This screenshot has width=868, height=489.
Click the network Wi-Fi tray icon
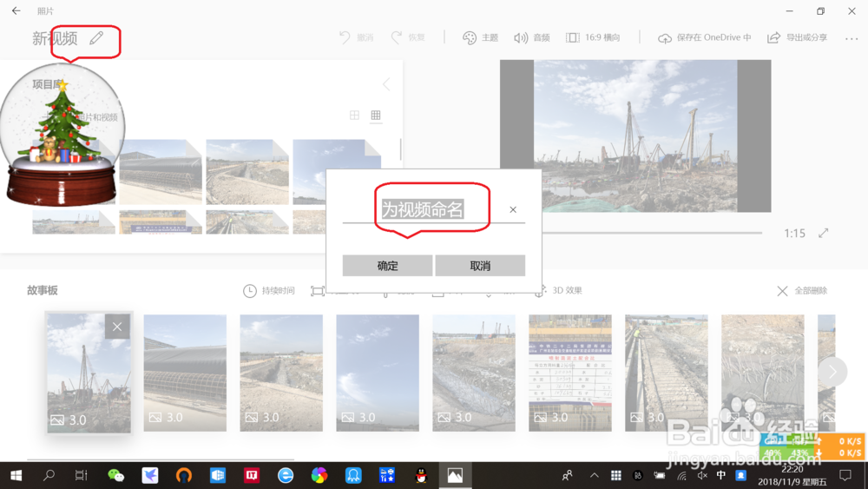tap(682, 475)
